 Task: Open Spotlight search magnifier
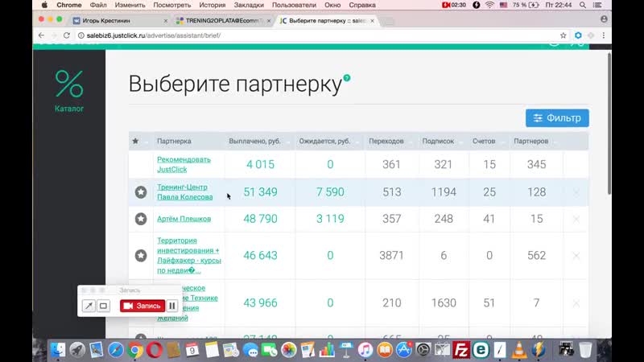point(583,5)
